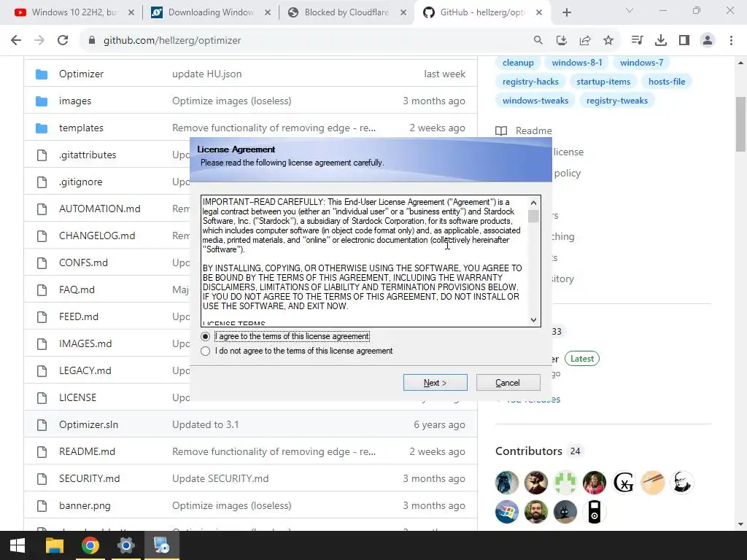Open the CHANGELOG.md file
Image resolution: width=747 pixels, height=560 pixels.
point(97,236)
